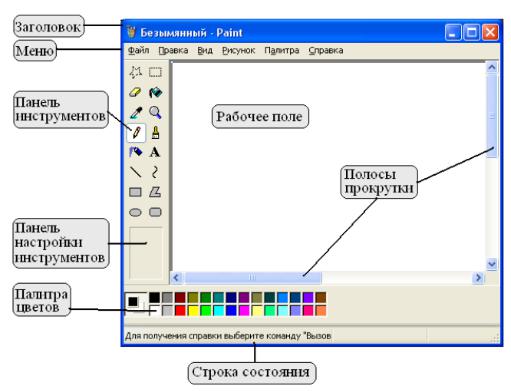Pick the Rectangle shape tool
Image resolution: width=511 pixels, height=391 pixels.
[135, 192]
